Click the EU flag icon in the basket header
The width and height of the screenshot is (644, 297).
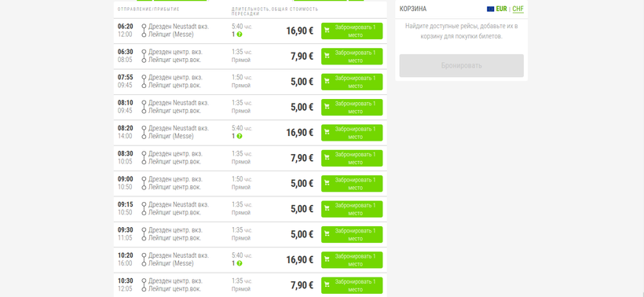pos(490,9)
